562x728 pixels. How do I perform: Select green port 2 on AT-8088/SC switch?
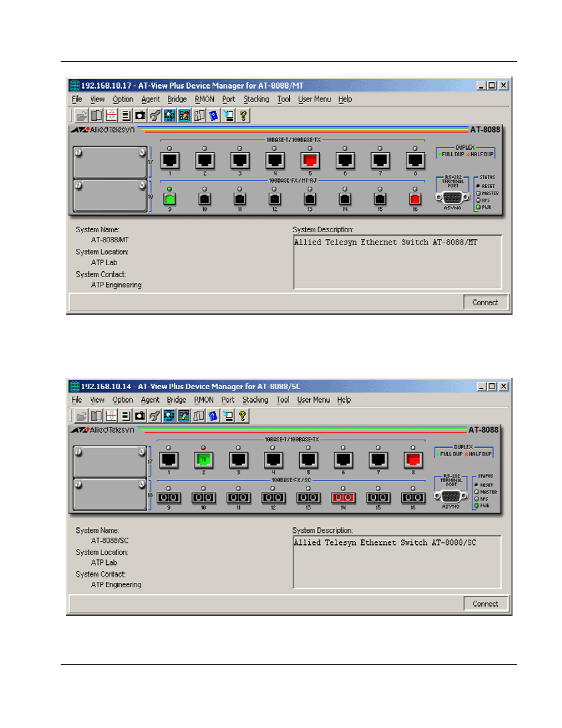[203, 460]
